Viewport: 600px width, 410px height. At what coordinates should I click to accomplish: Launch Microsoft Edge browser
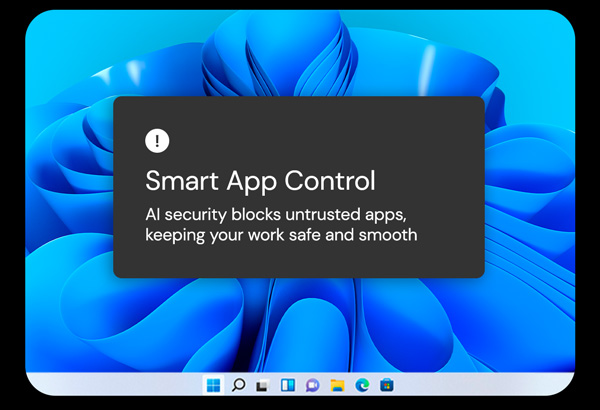(362, 385)
